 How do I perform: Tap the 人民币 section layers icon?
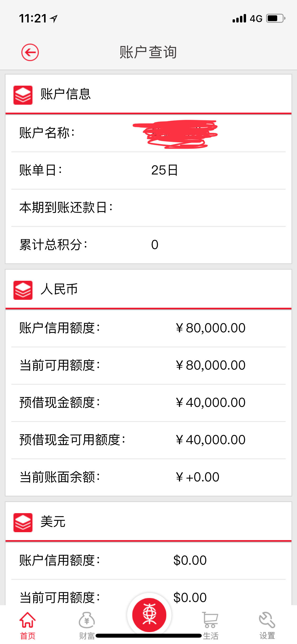pos(23,290)
